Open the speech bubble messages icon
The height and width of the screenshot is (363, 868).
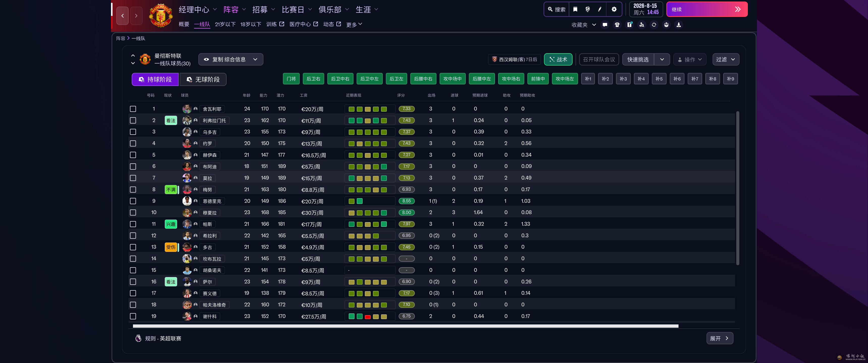[x=605, y=25]
